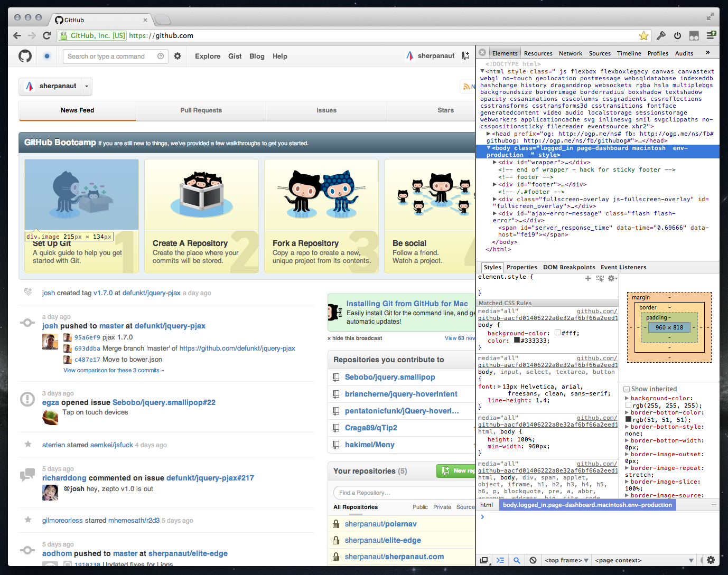Open the Event Listeners sidebar tab
Image resolution: width=728 pixels, height=575 pixels.
coord(623,267)
